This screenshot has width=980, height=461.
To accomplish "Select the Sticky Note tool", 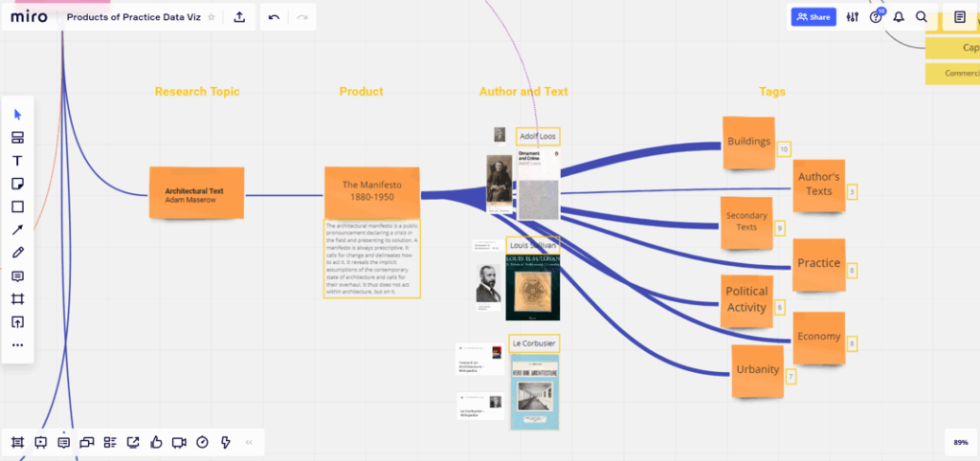I will click(x=17, y=184).
